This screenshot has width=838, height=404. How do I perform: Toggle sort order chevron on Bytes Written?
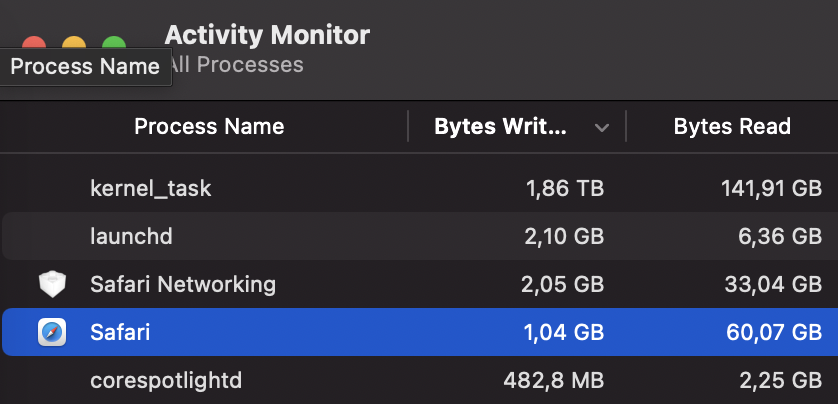602,127
